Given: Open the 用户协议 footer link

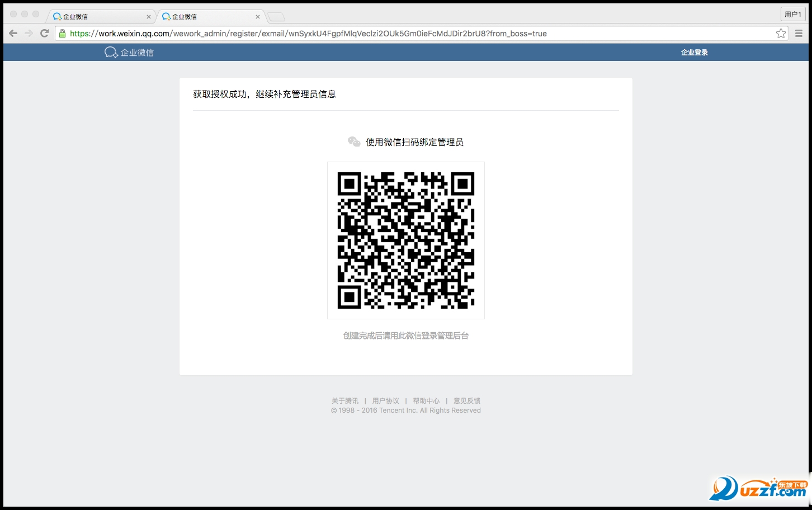Looking at the screenshot, I should click(x=386, y=401).
